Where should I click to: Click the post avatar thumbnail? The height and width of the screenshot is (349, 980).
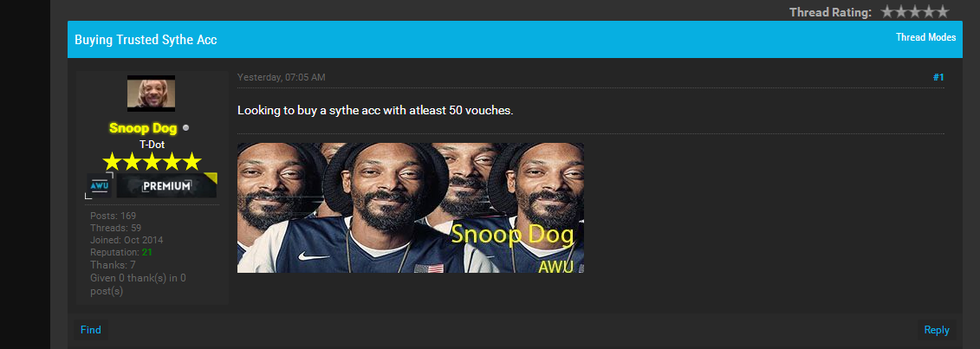(152, 94)
